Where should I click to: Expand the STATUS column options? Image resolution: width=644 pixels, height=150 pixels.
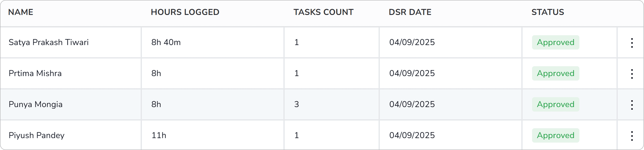(548, 12)
